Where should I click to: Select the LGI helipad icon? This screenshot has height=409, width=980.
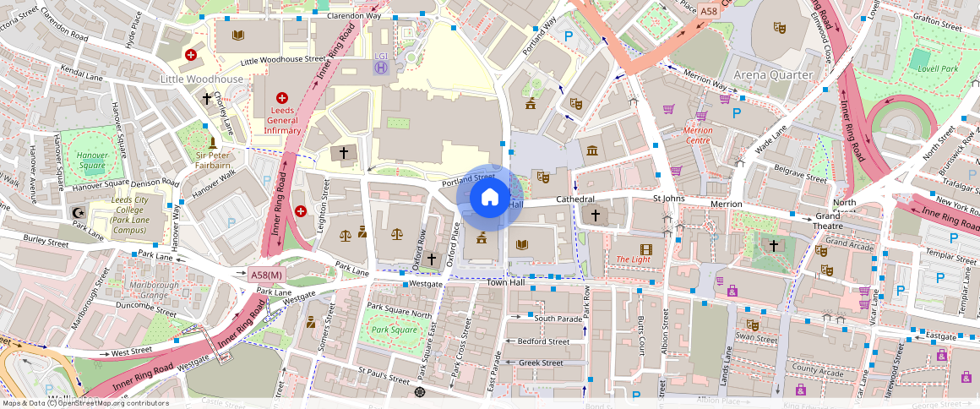[x=381, y=67]
